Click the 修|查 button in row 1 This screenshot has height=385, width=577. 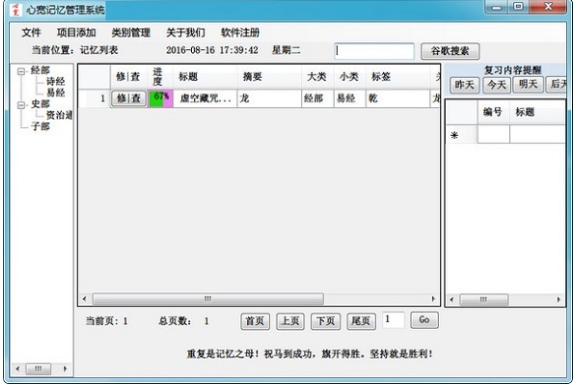pyautogui.click(x=128, y=98)
